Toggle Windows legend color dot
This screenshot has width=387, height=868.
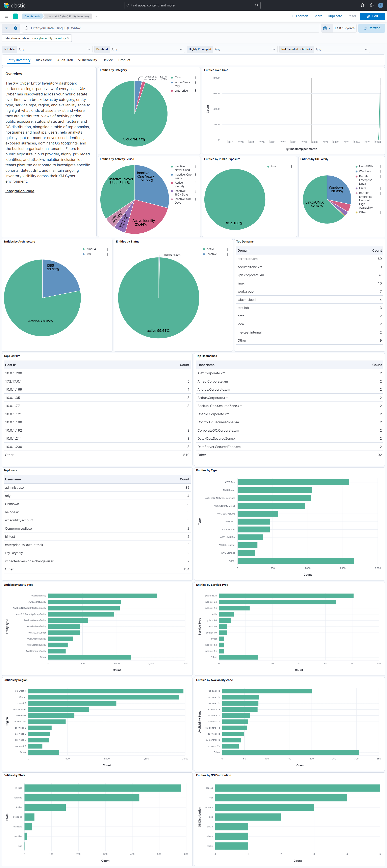click(356, 172)
